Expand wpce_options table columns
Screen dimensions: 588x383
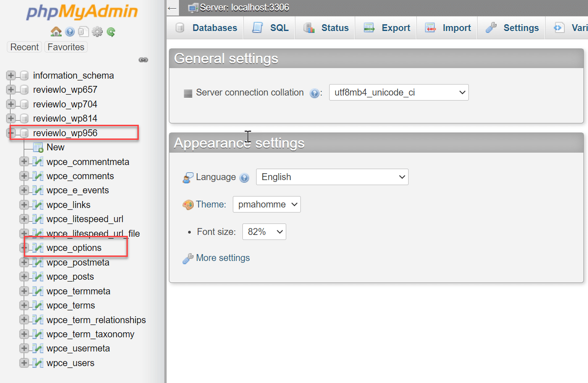tap(24, 248)
